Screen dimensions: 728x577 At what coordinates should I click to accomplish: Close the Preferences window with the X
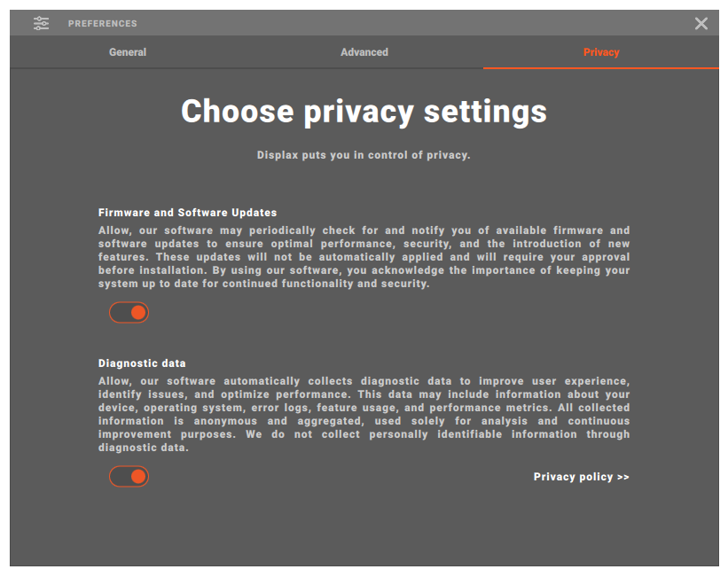click(701, 23)
